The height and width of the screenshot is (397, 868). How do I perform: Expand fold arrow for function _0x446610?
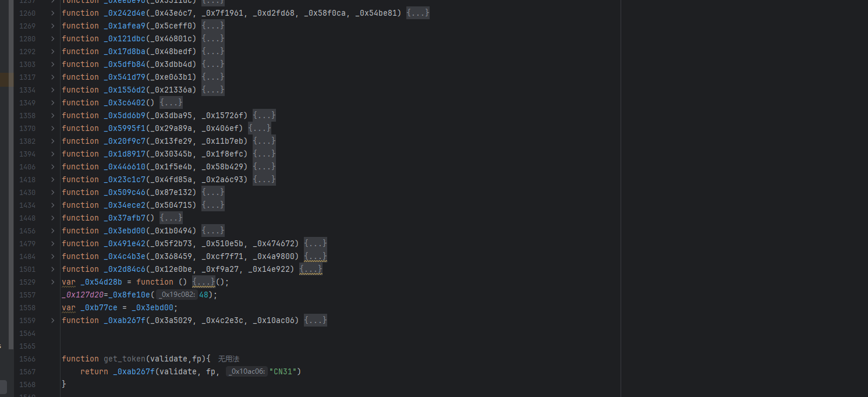[52, 166]
